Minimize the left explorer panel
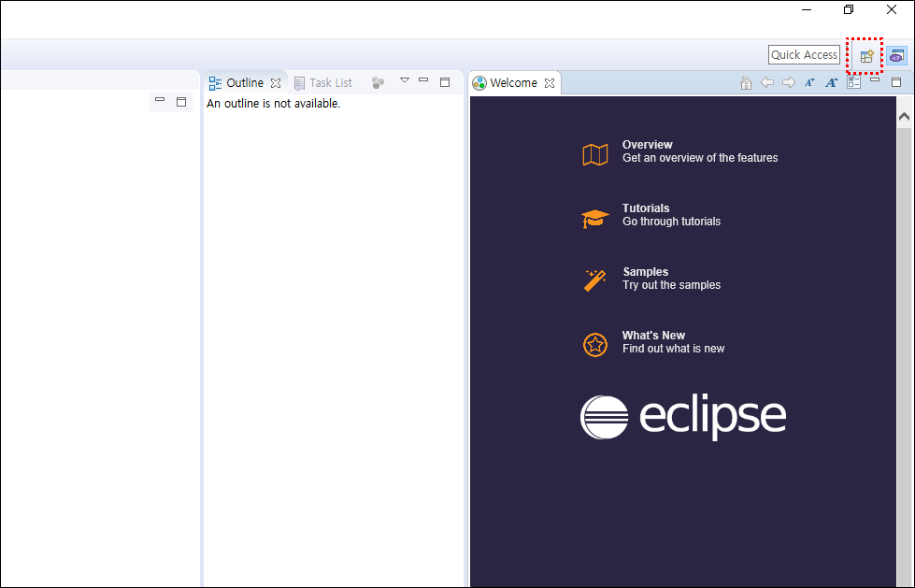The height and width of the screenshot is (588, 915). (x=160, y=100)
